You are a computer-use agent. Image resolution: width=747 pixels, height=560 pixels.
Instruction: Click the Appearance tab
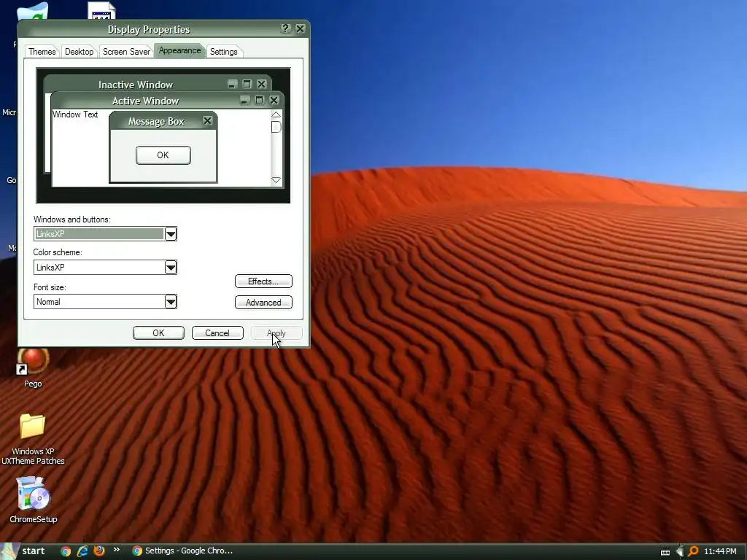pyautogui.click(x=179, y=50)
